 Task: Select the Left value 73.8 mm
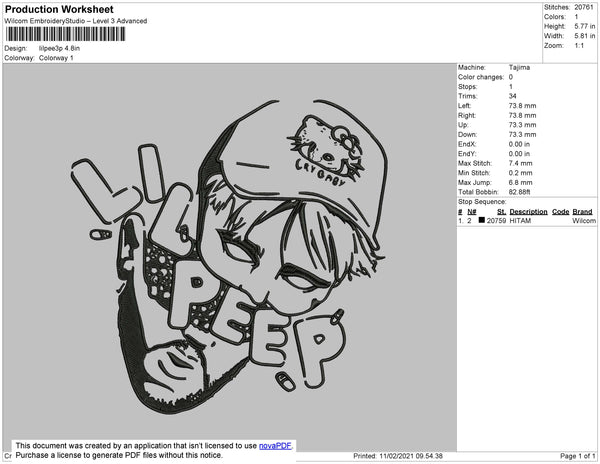coord(522,106)
